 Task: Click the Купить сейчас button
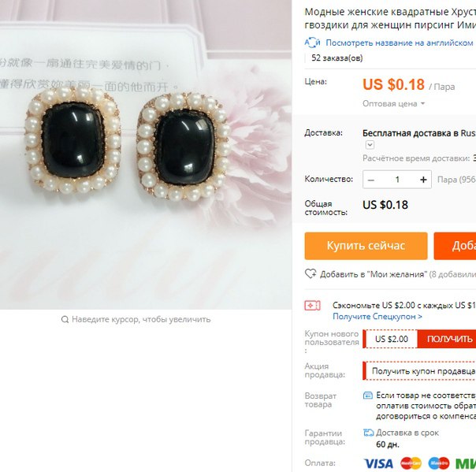[366, 246]
